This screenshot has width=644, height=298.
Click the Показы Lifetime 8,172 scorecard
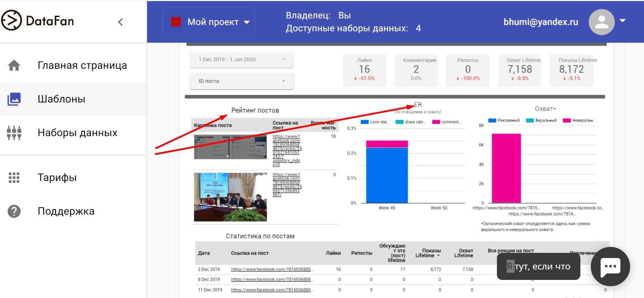571,70
